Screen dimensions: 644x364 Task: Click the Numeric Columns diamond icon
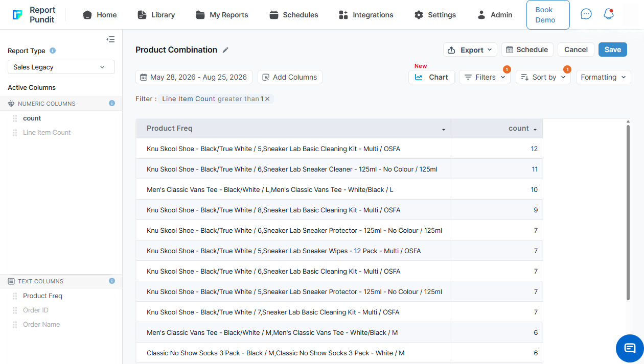click(11, 104)
